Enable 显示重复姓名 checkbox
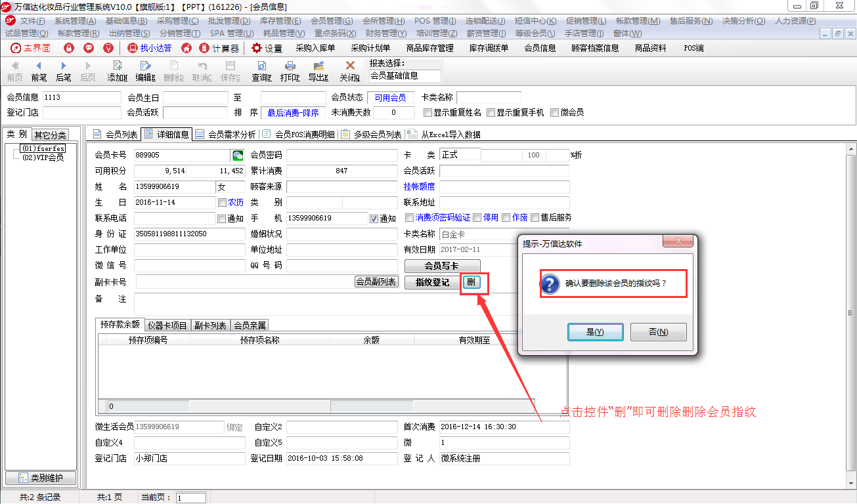Image resolution: width=857 pixels, height=504 pixels. pyautogui.click(x=428, y=112)
